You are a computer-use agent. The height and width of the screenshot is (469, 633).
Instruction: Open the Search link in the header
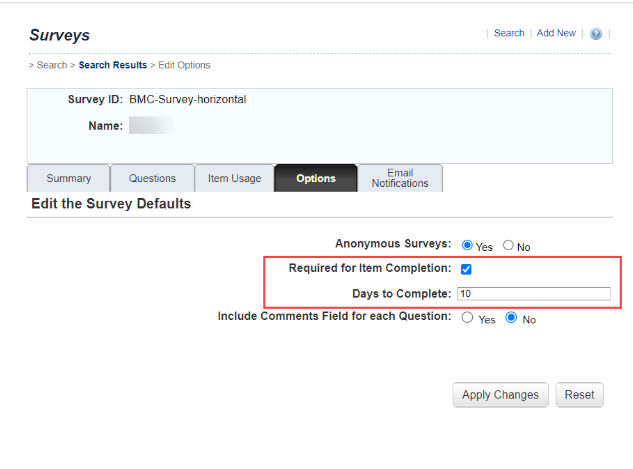[x=509, y=33]
